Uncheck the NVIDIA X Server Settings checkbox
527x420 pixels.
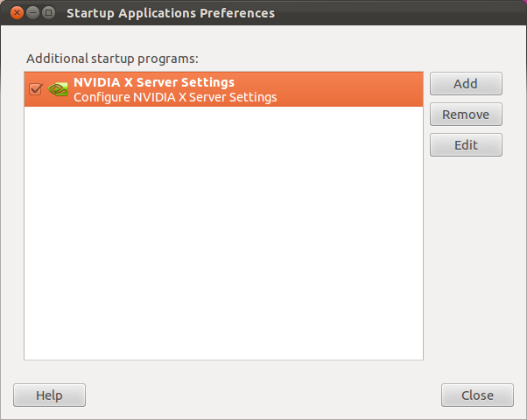pos(36,89)
